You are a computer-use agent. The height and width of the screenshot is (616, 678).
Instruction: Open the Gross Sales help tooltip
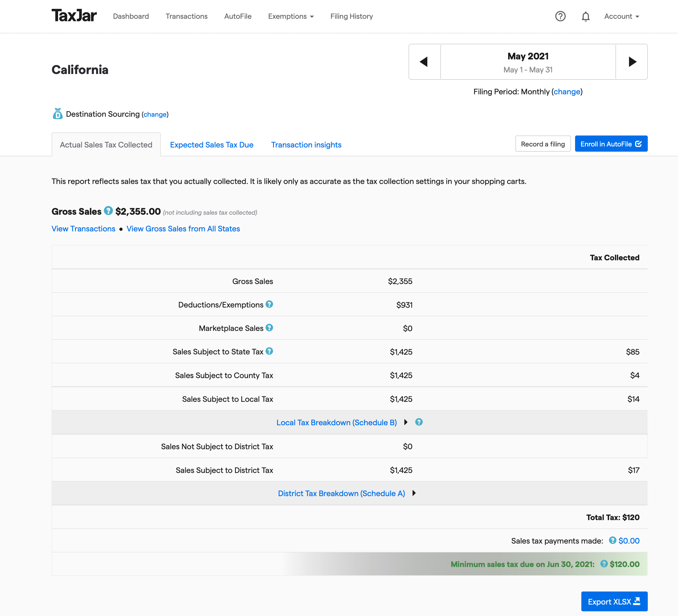[x=108, y=211]
